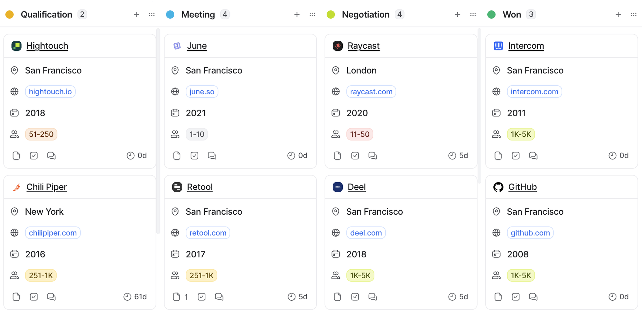The image size is (644, 314).
Task: Select the 1K-5K employee tag on Deel
Action: click(x=360, y=275)
